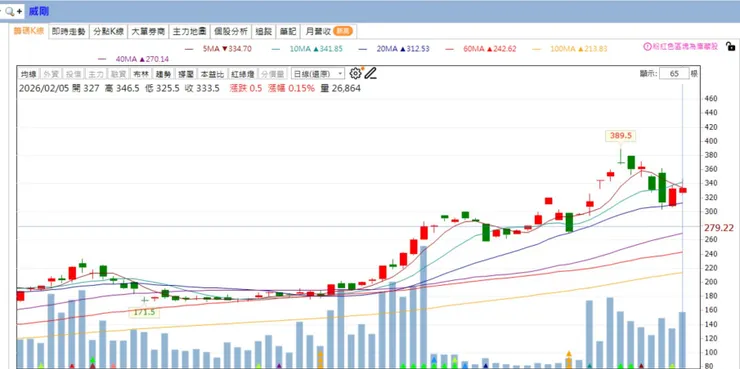Click the 顯示 bar count field showing 65
740x369 pixels.
(674, 74)
